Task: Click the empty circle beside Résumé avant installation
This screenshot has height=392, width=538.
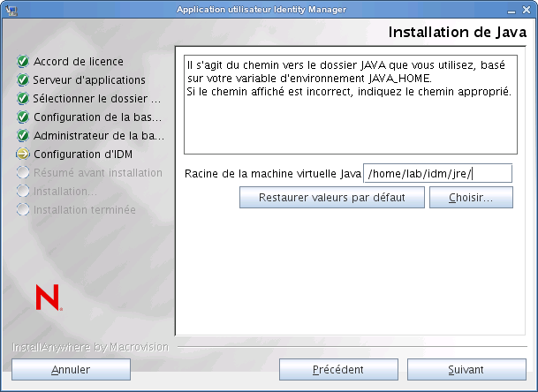Action: coord(23,172)
